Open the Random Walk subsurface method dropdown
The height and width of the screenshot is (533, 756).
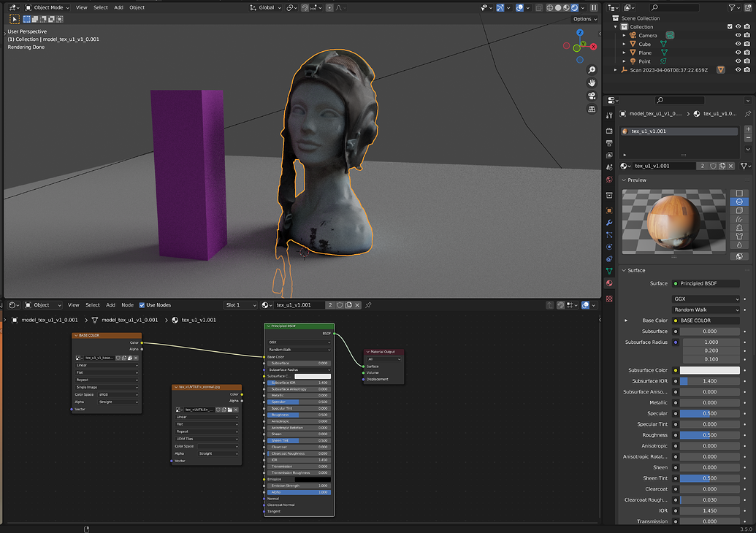coord(706,310)
